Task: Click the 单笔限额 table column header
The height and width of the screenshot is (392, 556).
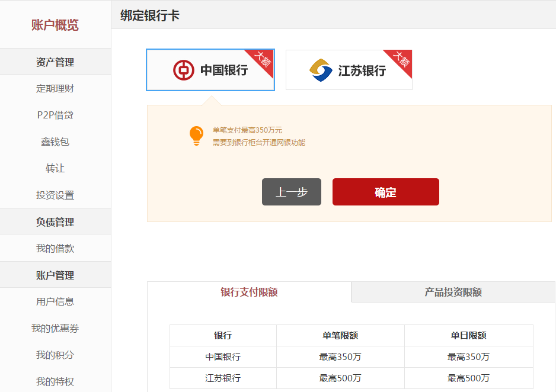Action: tap(340, 335)
